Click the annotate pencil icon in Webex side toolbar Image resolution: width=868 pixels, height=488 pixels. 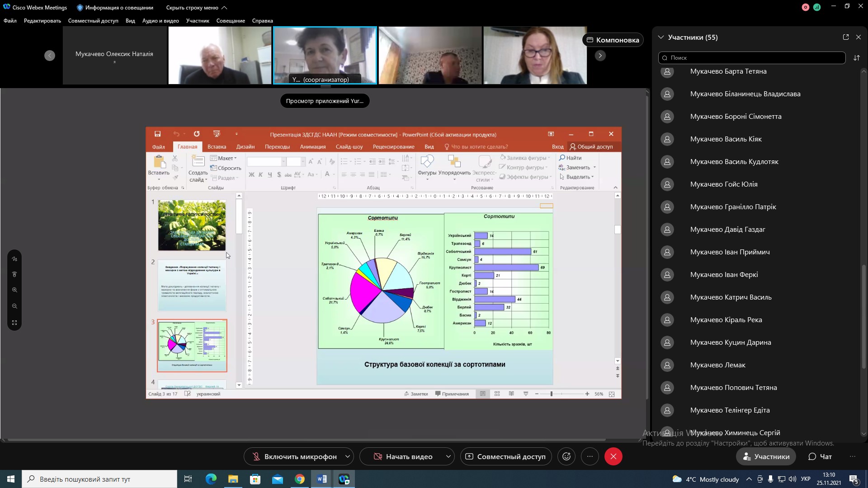[x=14, y=259]
